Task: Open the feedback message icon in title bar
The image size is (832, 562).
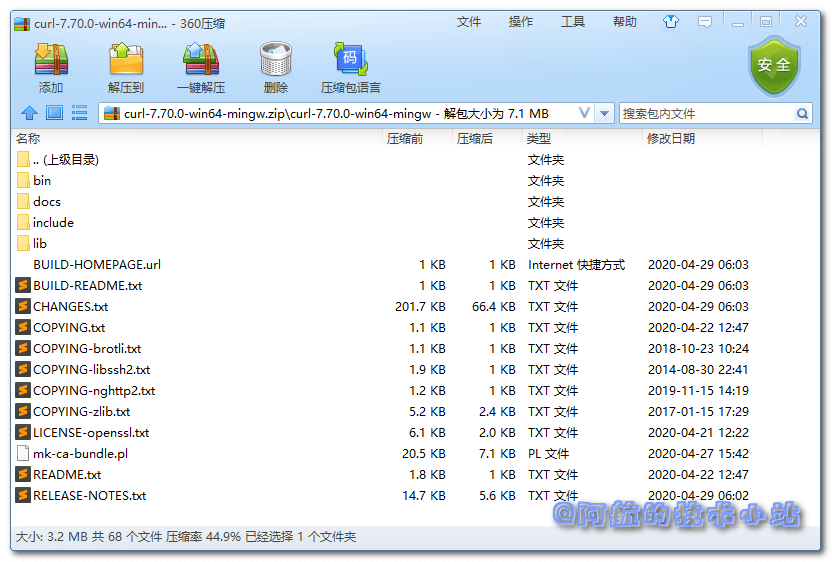Action: point(705,22)
